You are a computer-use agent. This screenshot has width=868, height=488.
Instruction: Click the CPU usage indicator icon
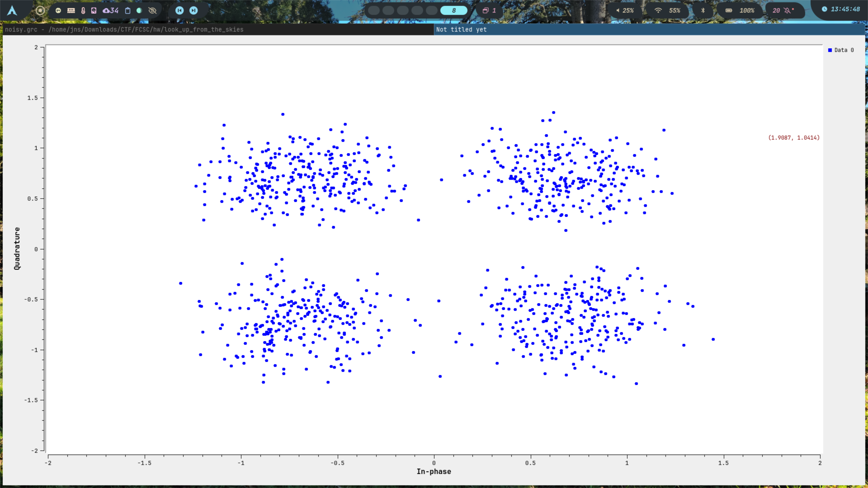58,10
